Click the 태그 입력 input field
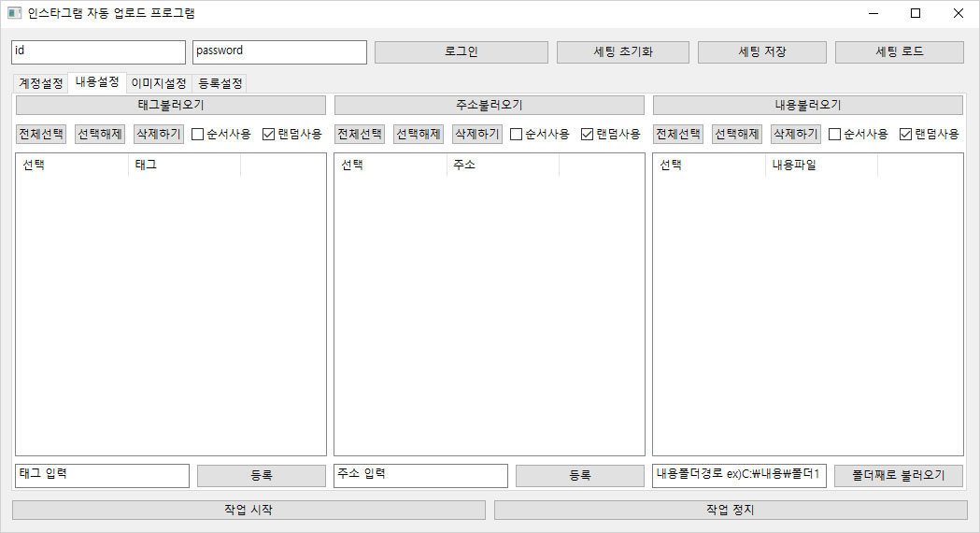Image resolution: width=980 pixels, height=533 pixels. 102,475
